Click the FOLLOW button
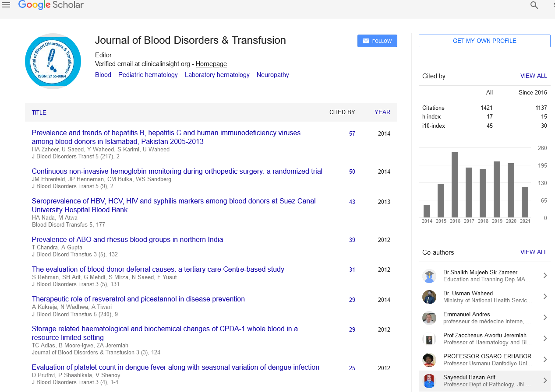 377,41
